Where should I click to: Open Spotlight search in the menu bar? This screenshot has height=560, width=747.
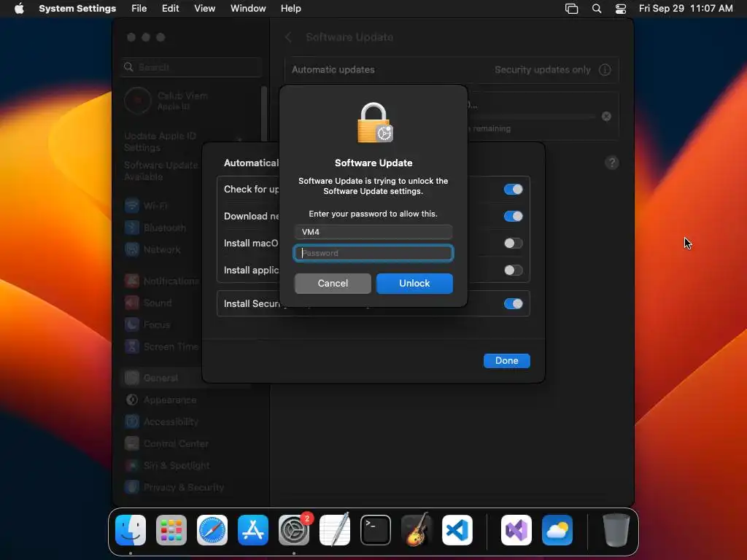pos(597,9)
